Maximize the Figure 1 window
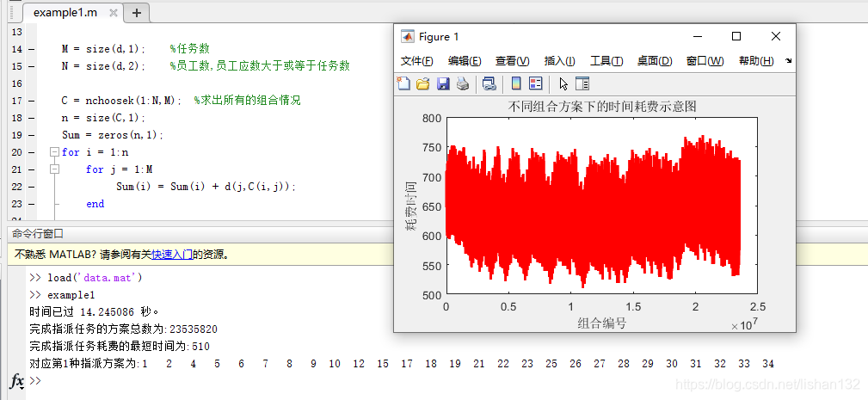The height and width of the screenshot is (400, 868). click(736, 36)
